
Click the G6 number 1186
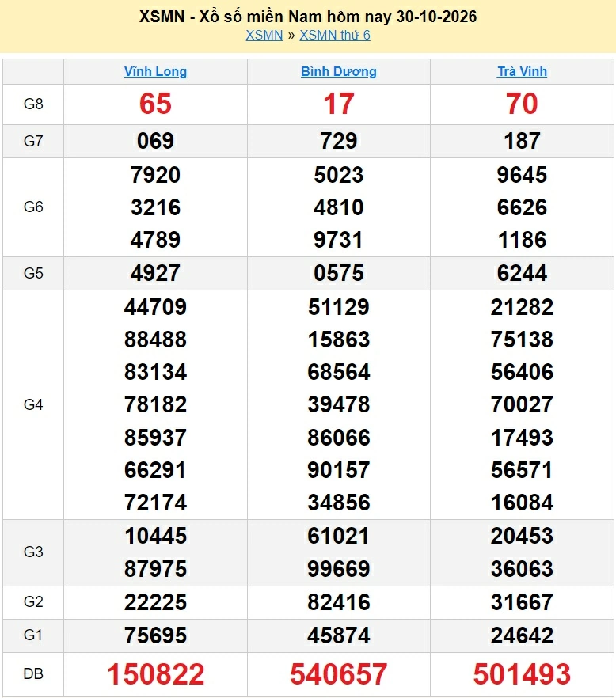coord(522,240)
